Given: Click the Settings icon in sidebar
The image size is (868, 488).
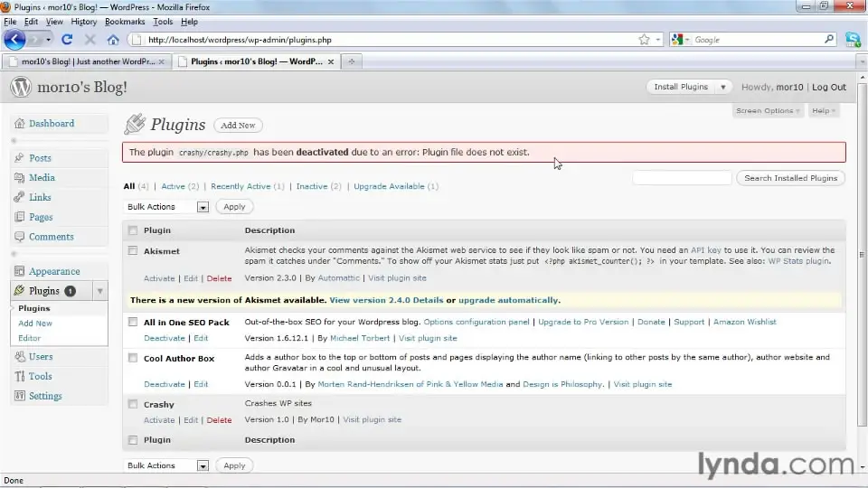Looking at the screenshot, I should click(19, 396).
